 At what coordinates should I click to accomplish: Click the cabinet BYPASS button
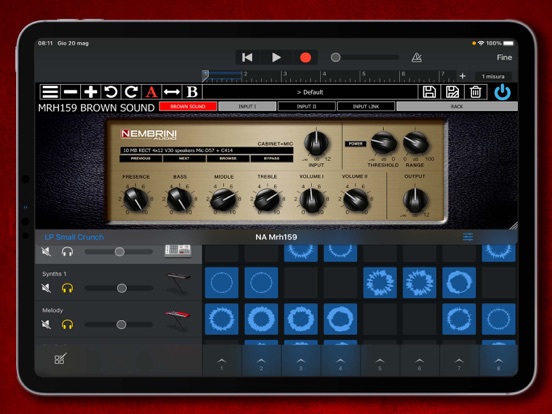pos(272,158)
